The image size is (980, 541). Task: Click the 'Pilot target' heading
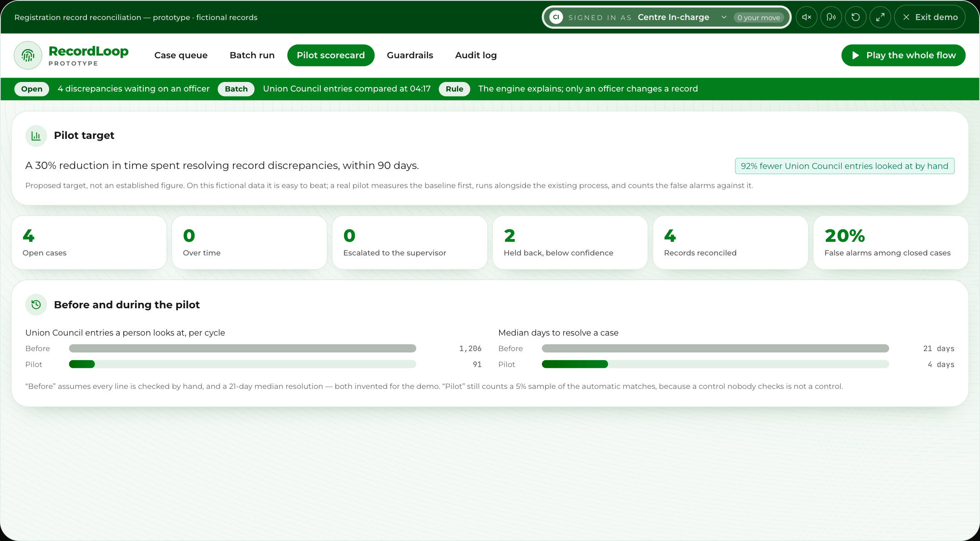tap(84, 136)
